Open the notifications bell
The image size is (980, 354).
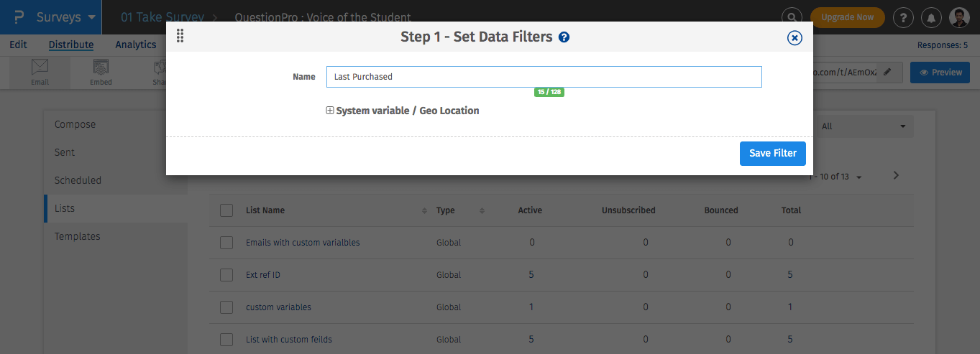click(x=932, y=17)
